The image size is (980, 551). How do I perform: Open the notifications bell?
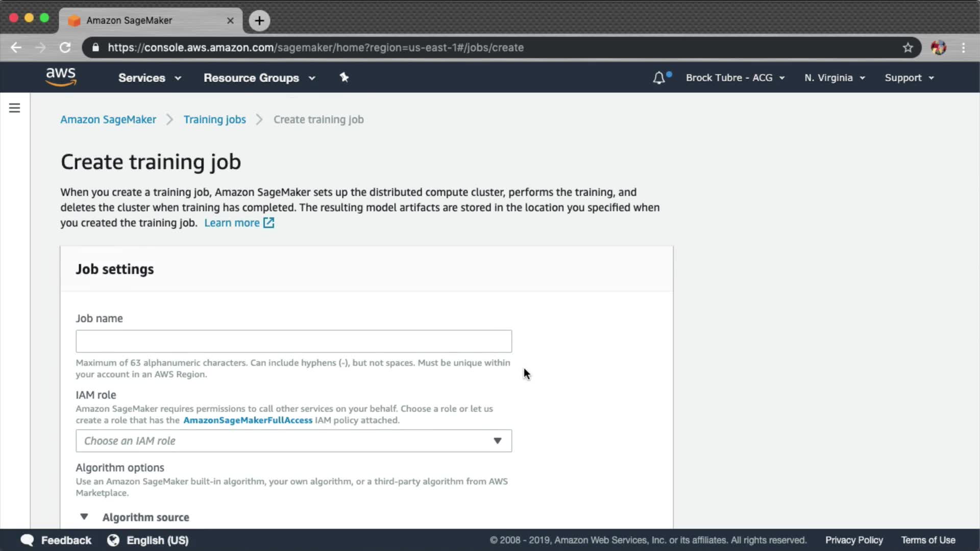[x=659, y=78]
